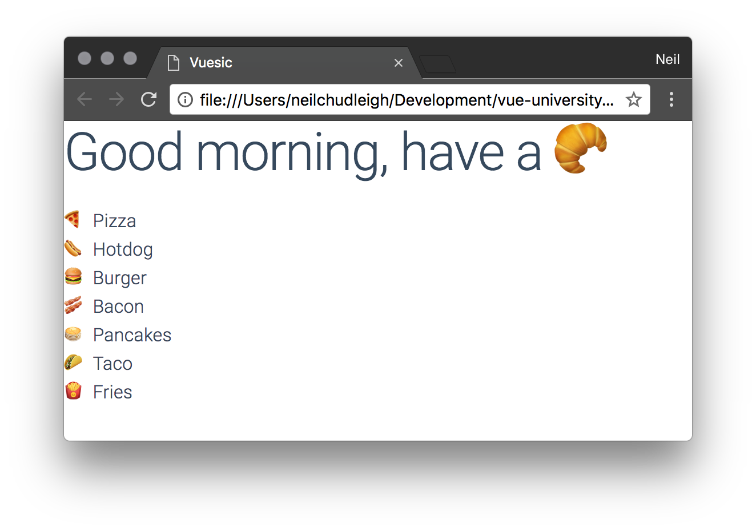Screen dimensions: 756x532
Task: Open the Neil profile menu
Action: click(667, 59)
